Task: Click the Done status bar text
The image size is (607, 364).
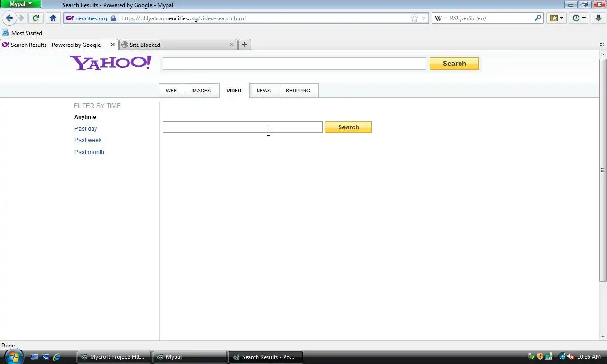Action: 8,346
